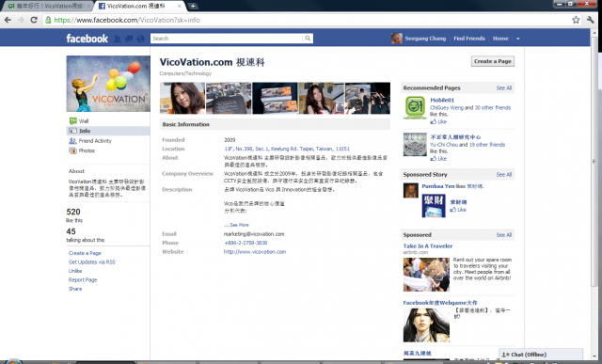Click Get Updates via RSS

pyautogui.click(x=92, y=261)
